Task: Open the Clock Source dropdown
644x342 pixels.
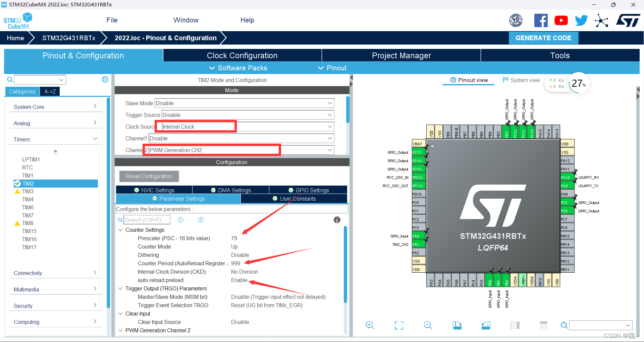Action: coord(246,127)
